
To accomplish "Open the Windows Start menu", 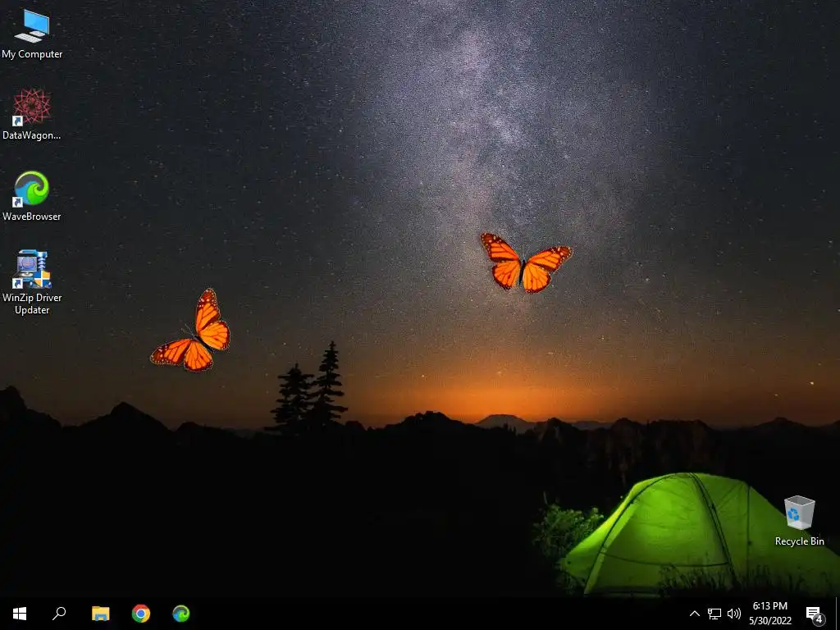I will click(20, 614).
